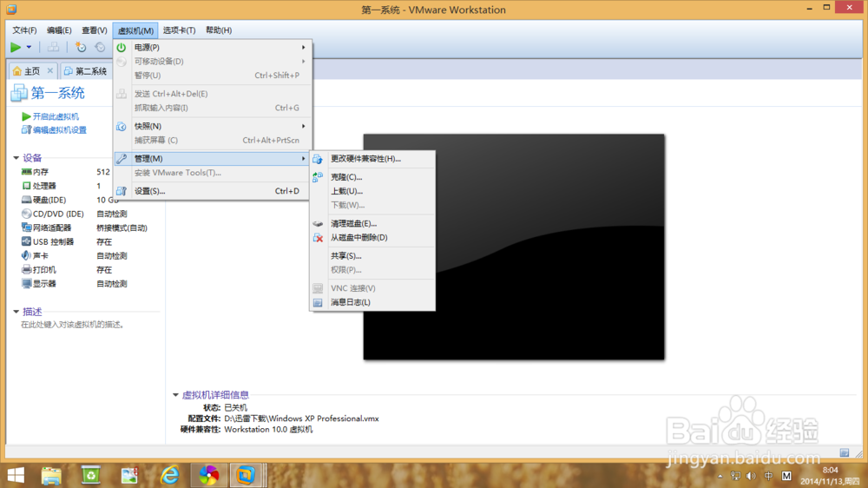Select the 打印机 device icon
This screenshot has height=488, width=868.
26,270
